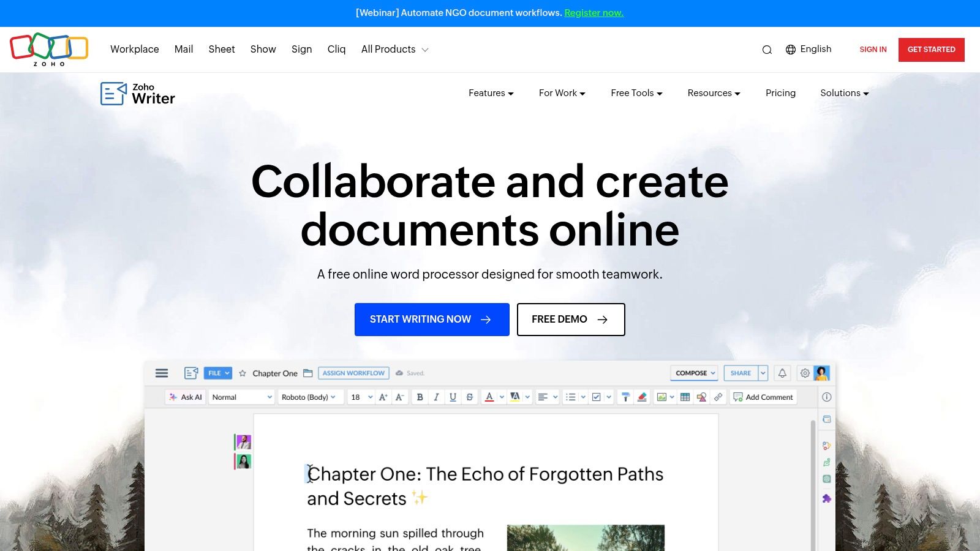The width and height of the screenshot is (980, 551).
Task: Open the editor settings gear
Action: (x=804, y=373)
